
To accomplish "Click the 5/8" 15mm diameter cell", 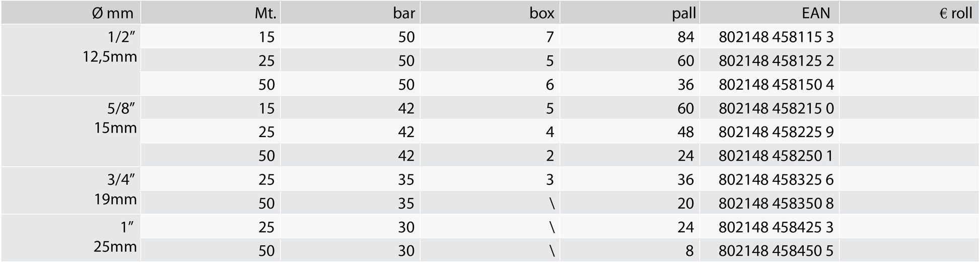I will pos(71,131).
